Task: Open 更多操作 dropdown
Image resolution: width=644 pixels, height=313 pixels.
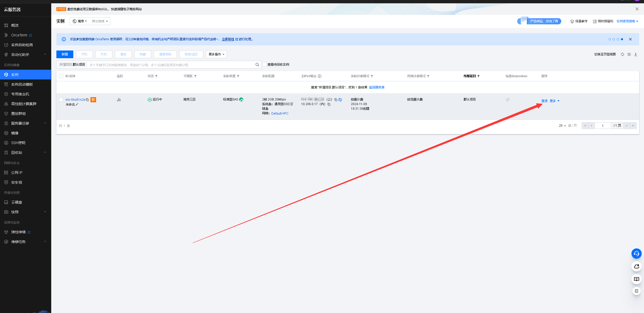Action: 216,54
